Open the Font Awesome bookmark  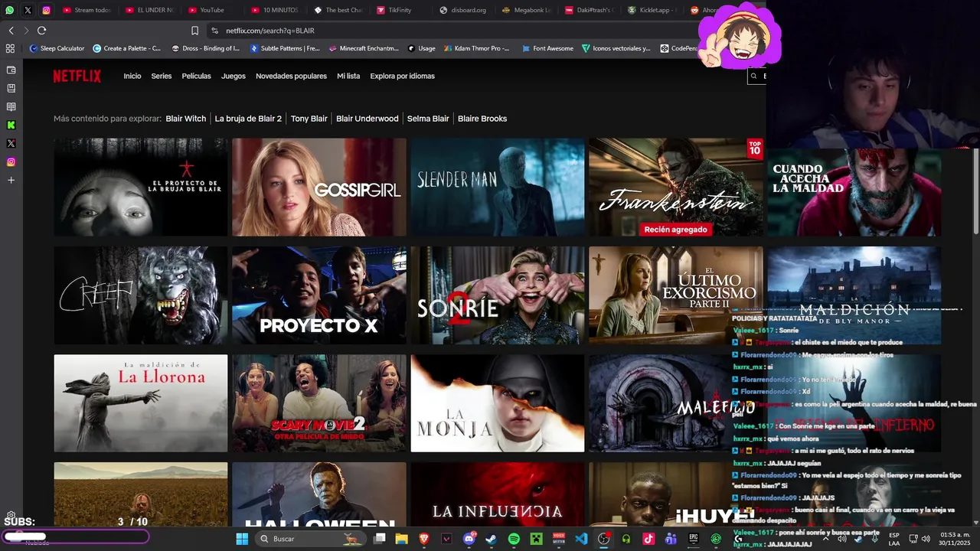547,48
